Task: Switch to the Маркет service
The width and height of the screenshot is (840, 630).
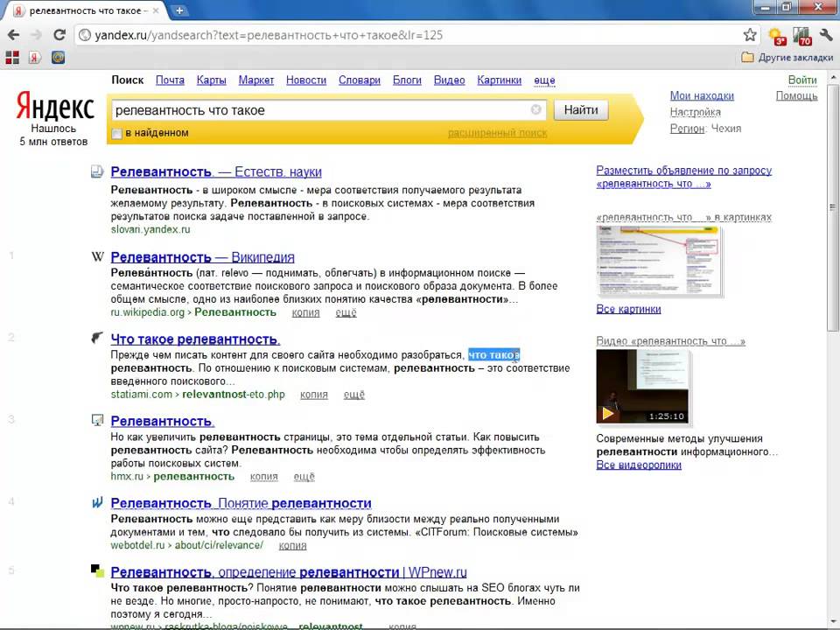Action: coord(256,80)
